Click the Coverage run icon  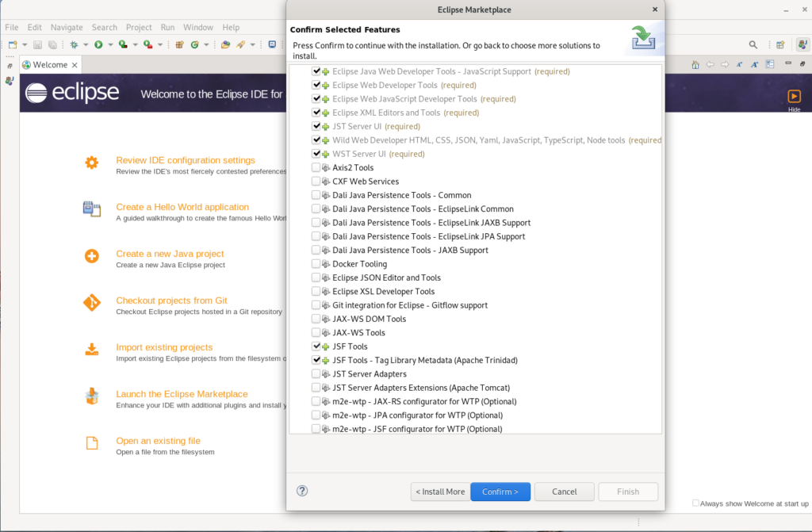point(123,45)
